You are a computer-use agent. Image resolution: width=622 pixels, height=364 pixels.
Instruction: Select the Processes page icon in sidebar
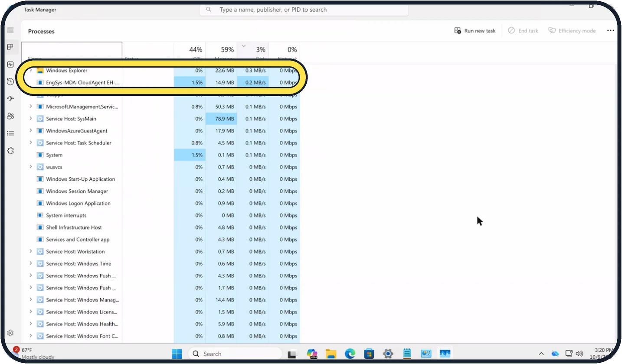pyautogui.click(x=10, y=47)
